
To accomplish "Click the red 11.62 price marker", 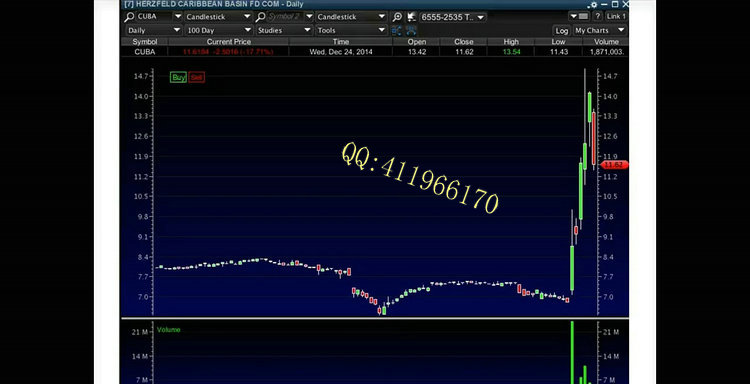I will tap(614, 165).
